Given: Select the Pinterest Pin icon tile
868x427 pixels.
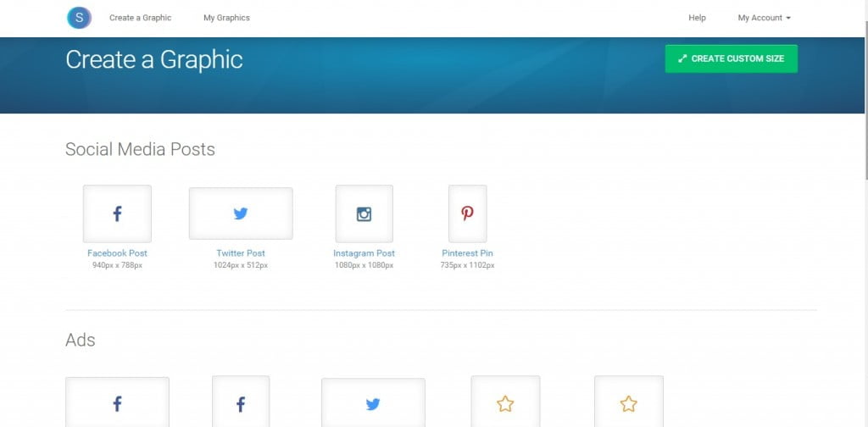Looking at the screenshot, I should click(467, 213).
